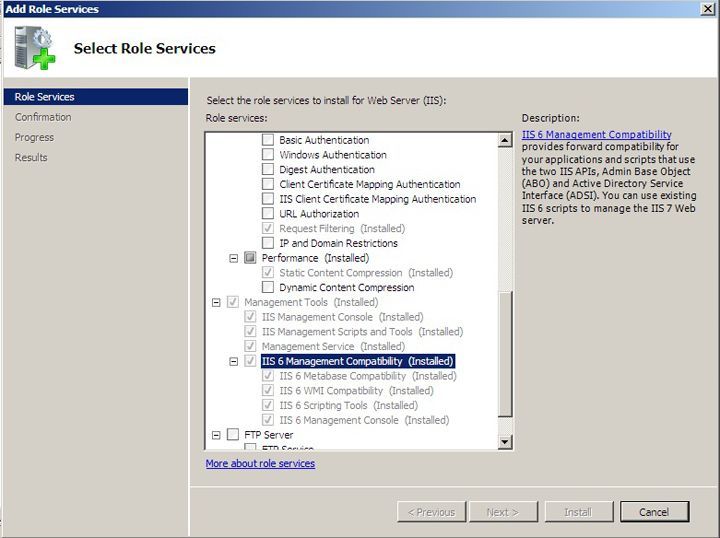Toggle the Performance tri-state checkbox
Viewport: 720px width, 538px height.
coord(250,258)
